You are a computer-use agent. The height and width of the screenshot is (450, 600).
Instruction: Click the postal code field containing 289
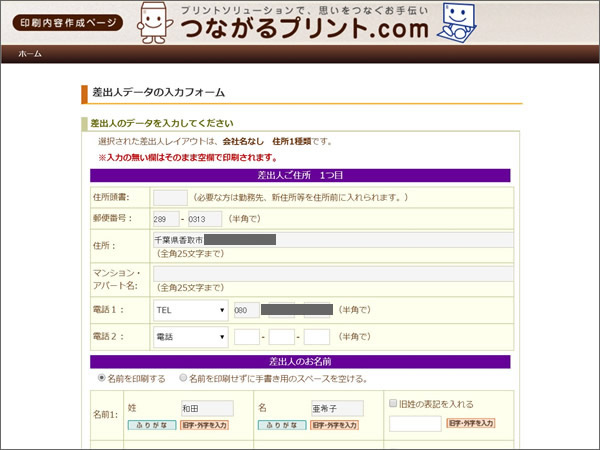click(x=166, y=219)
